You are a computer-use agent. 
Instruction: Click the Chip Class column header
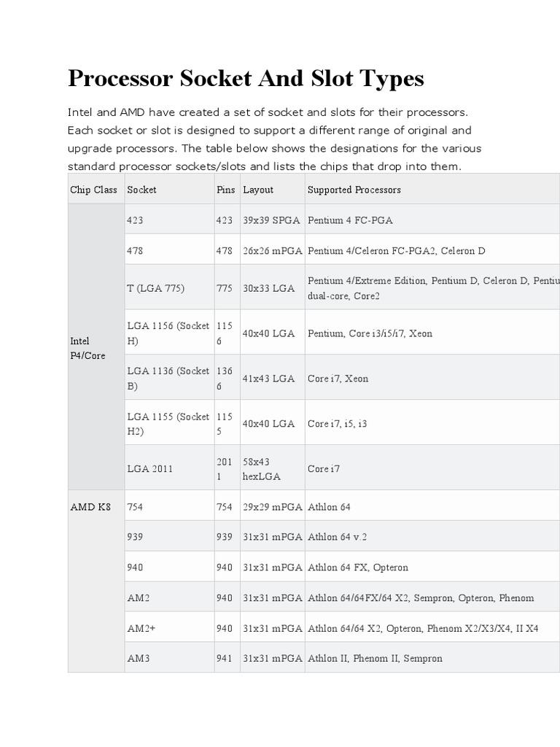coord(93,190)
